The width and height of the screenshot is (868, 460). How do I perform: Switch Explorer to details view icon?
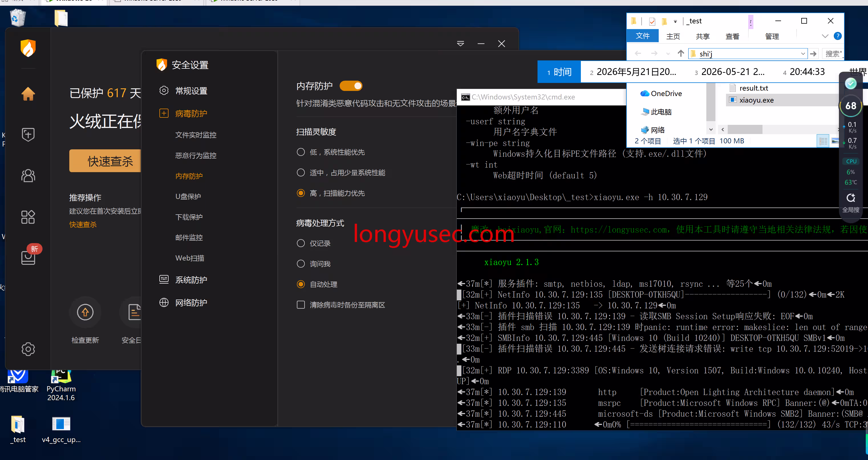tap(823, 141)
